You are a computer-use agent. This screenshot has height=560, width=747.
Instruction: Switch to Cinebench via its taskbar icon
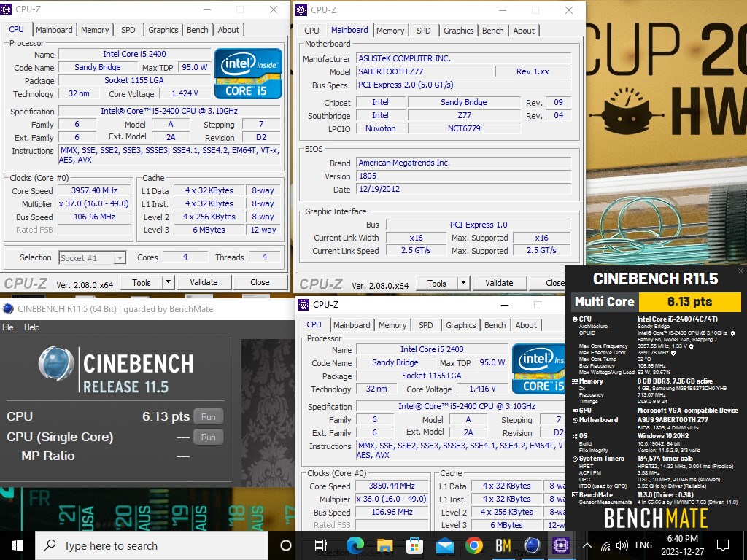click(532, 545)
